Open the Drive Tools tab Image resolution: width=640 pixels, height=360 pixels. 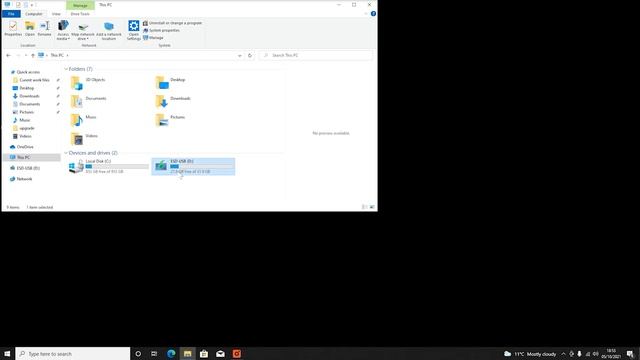(x=80, y=14)
